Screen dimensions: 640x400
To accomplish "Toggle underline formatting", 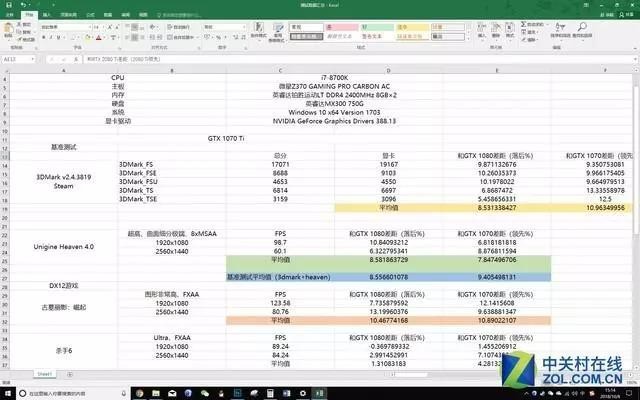I will 58,38.
